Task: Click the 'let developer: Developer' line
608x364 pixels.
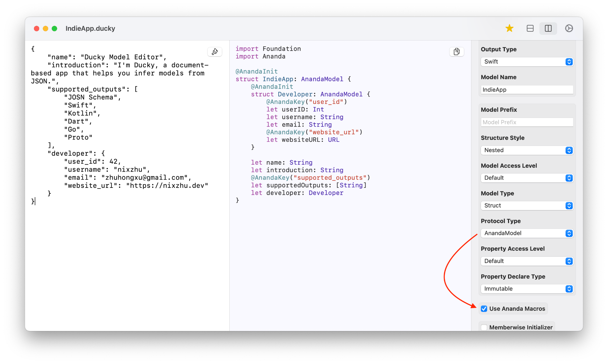Action: tap(297, 193)
